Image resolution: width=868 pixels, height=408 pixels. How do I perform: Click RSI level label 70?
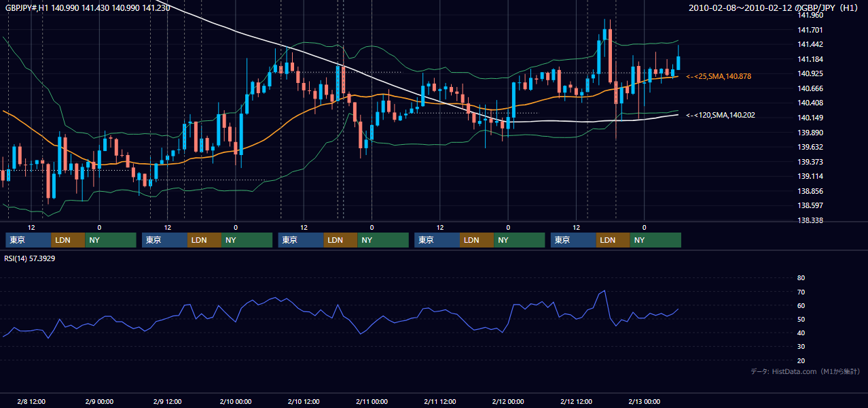[801, 292]
